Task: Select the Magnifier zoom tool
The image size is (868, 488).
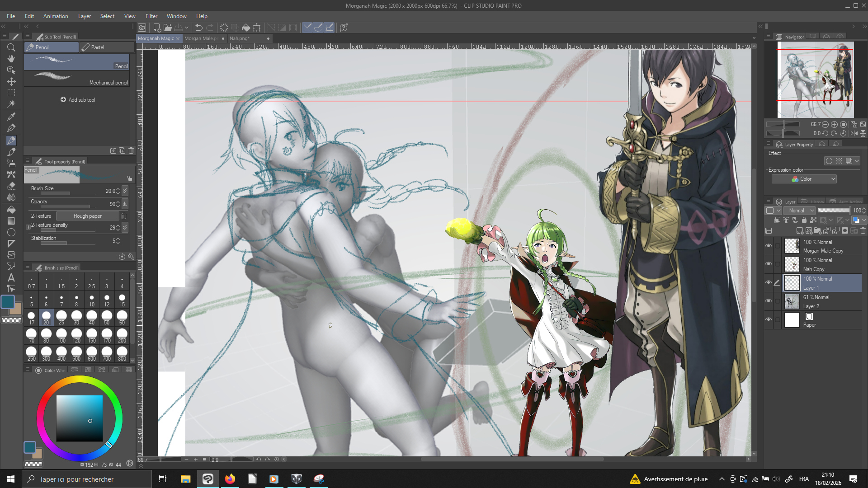Action: pos(11,47)
